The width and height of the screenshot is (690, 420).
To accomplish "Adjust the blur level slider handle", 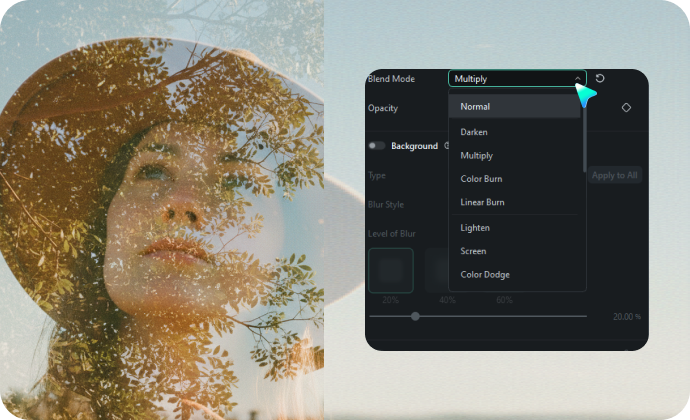I will click(415, 316).
